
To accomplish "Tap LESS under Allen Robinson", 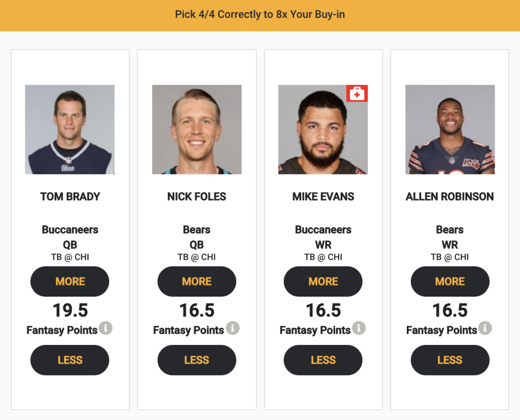I will [x=450, y=360].
